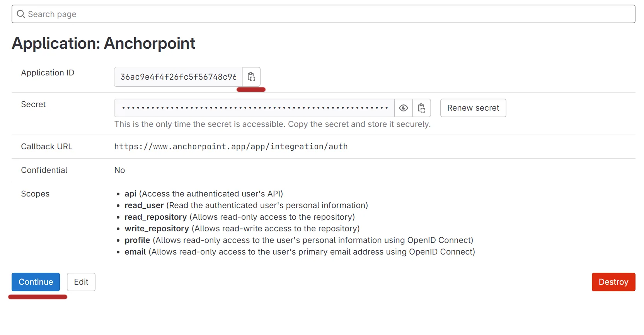Click the 'Callback URL' label
Screen dimensions: 644x335
pos(46,147)
